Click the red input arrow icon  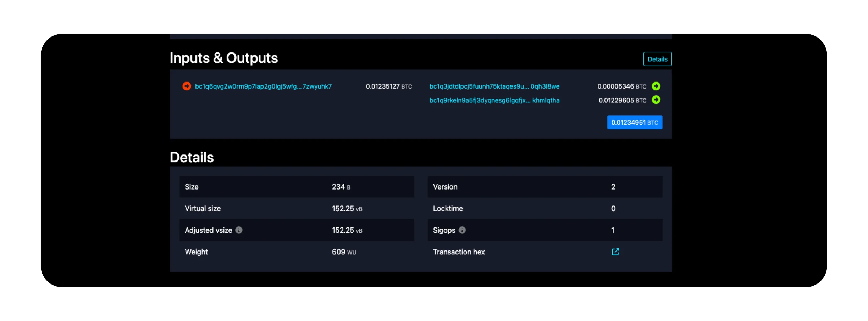pyautogui.click(x=187, y=86)
